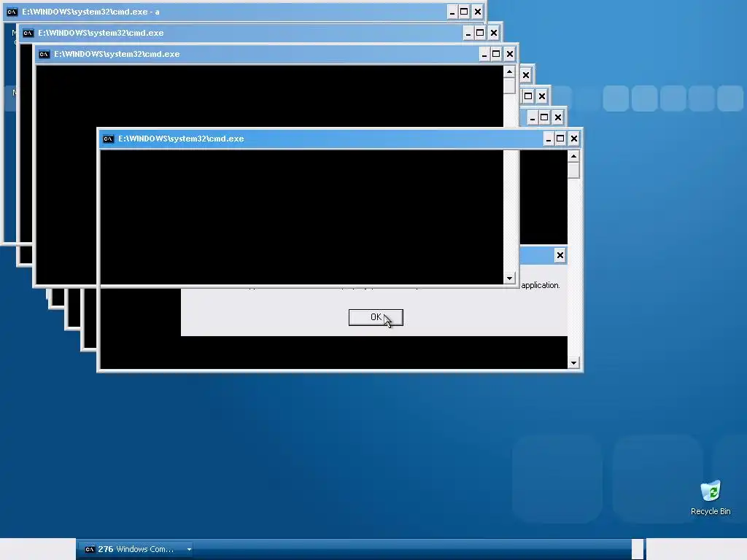747x560 pixels.
Task: Minimize the 'cmd.exe - a' window
Action: tap(452, 12)
